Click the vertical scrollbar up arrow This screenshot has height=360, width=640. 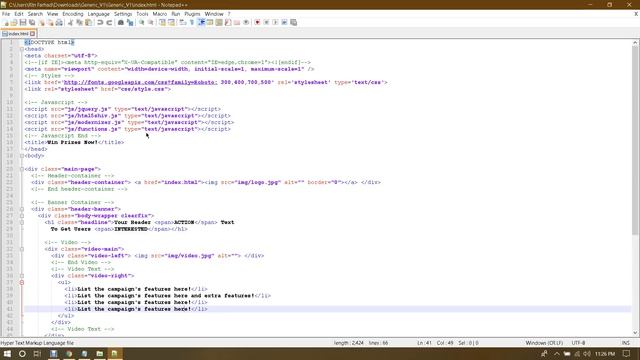tap(636, 42)
